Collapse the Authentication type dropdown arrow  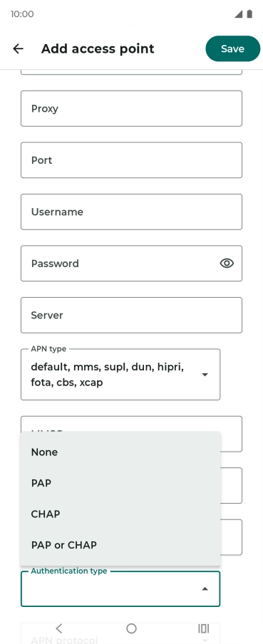[x=205, y=589]
